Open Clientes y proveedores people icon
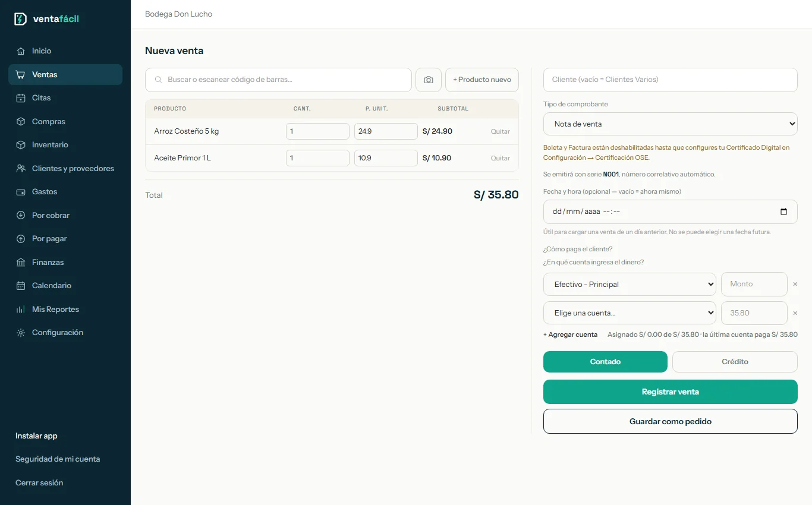This screenshot has width=812, height=505. tap(21, 169)
